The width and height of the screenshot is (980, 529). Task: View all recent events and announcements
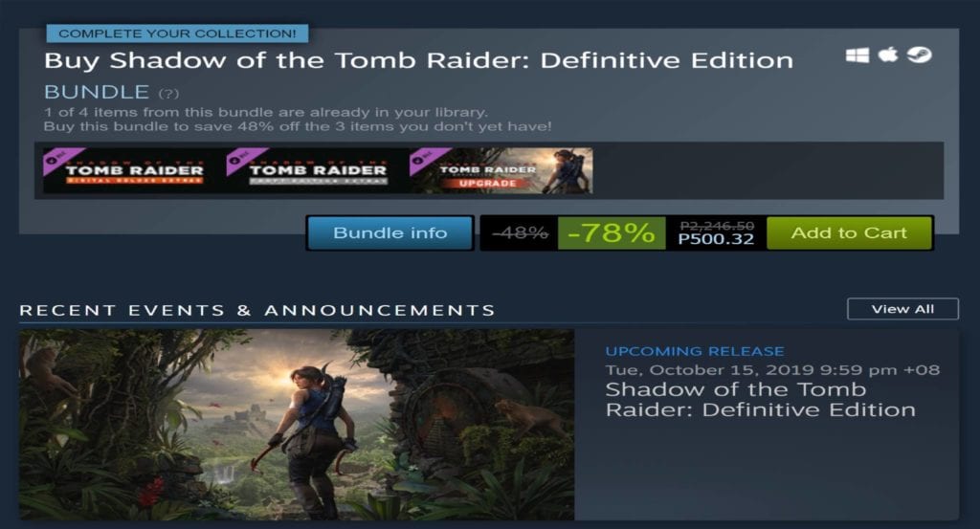(x=902, y=309)
